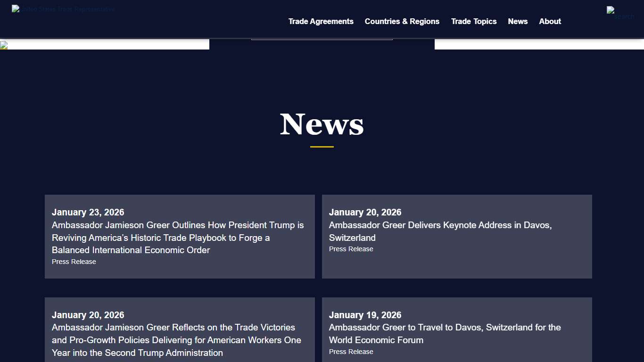Image resolution: width=644 pixels, height=362 pixels.
Task: Select News in the navigation bar
Action: click(518, 21)
